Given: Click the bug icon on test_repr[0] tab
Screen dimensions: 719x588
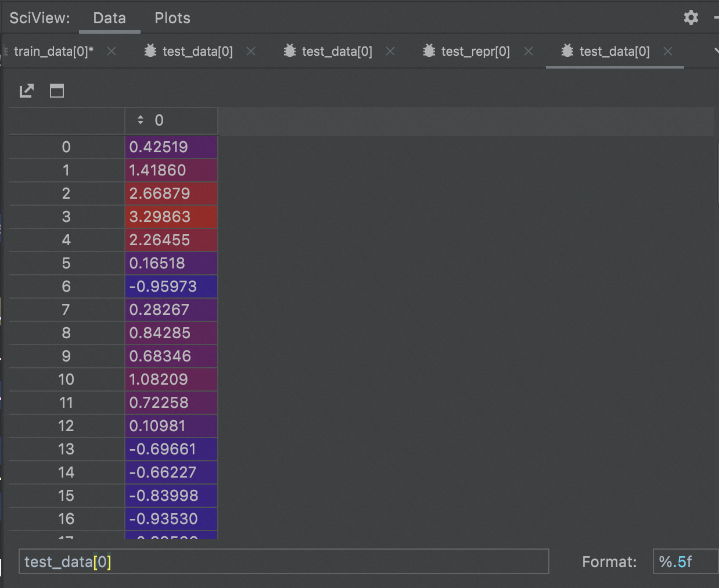Looking at the screenshot, I should [429, 51].
